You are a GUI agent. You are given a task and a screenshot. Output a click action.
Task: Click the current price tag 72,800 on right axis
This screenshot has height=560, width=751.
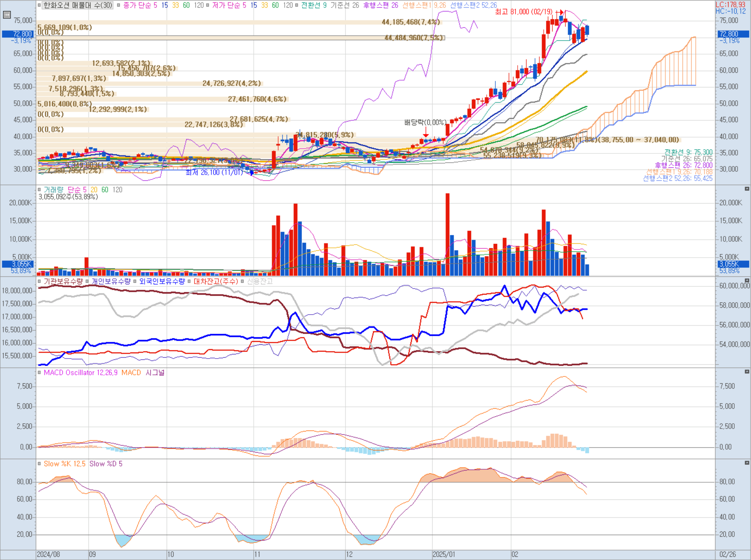click(733, 34)
